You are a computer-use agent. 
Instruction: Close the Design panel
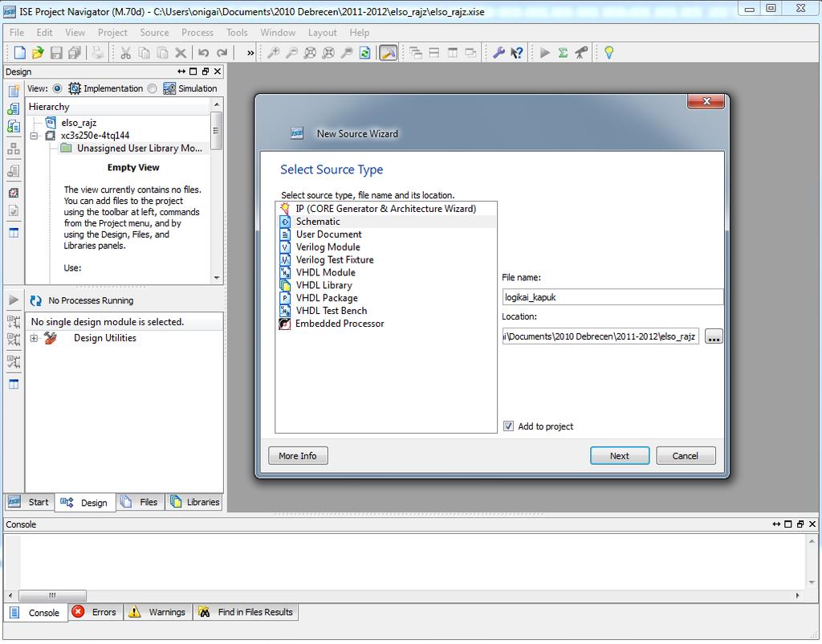click(x=218, y=71)
